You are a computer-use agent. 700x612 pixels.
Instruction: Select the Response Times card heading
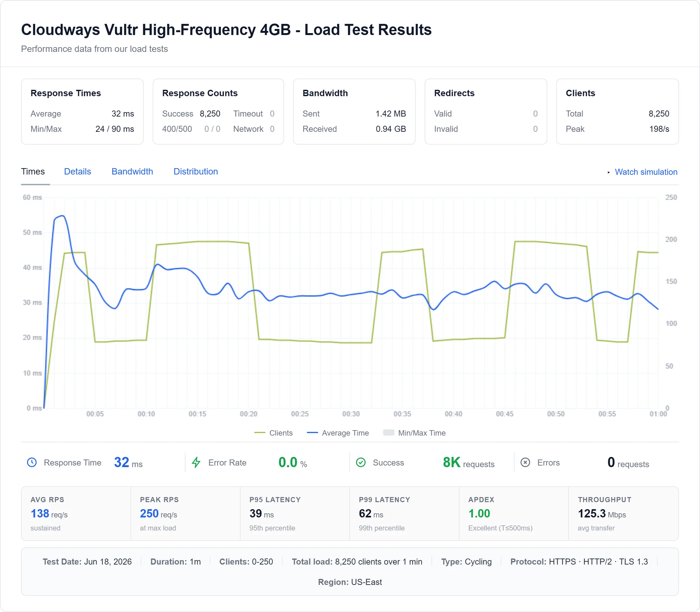click(x=66, y=93)
